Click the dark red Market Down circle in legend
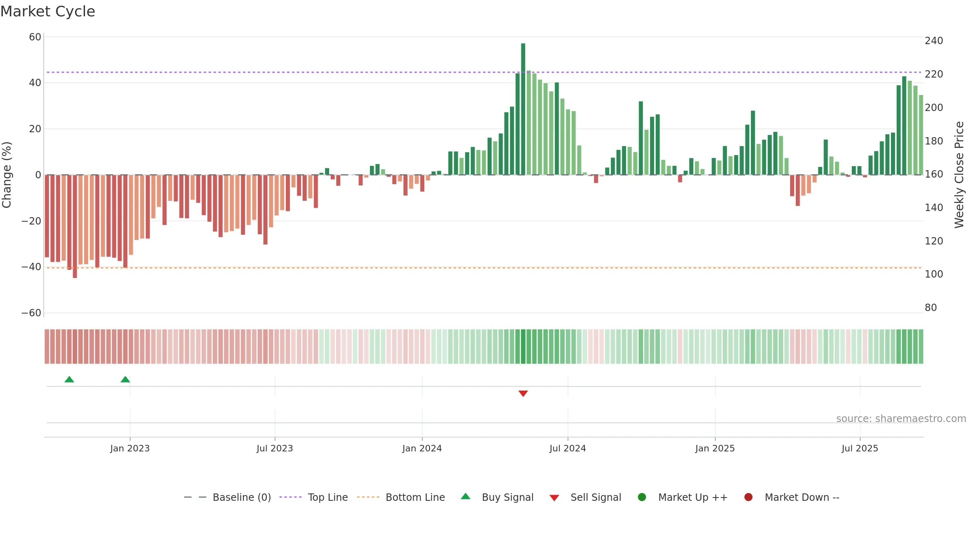980x551 pixels. [x=748, y=497]
